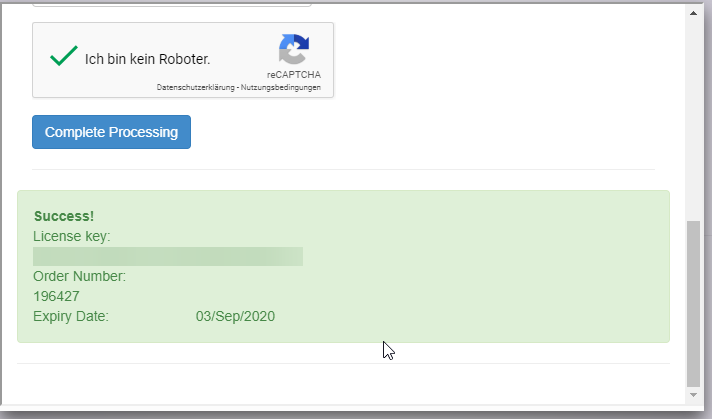Click the 'License key:' label

pos(72,236)
